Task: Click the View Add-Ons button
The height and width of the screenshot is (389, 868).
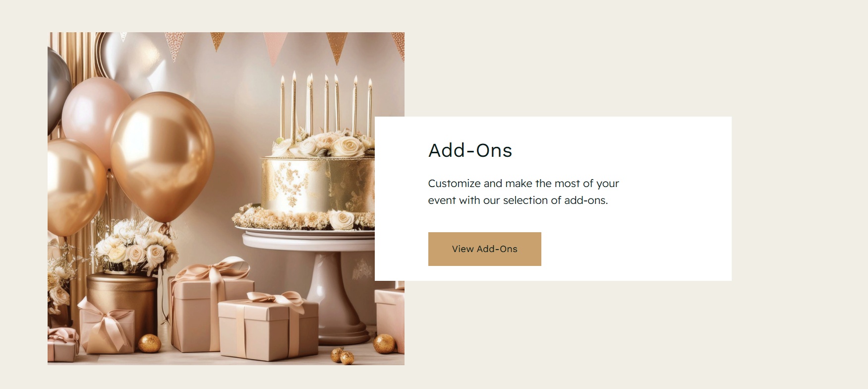Action: (484, 249)
